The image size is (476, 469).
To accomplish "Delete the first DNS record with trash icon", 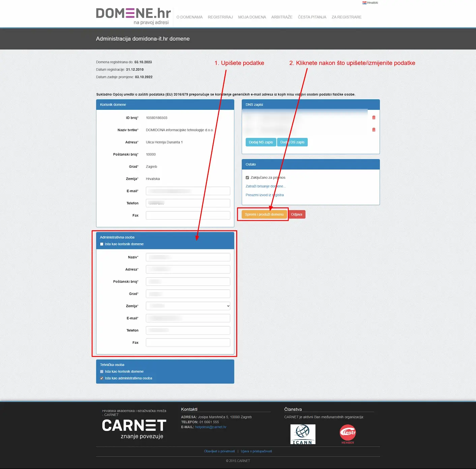I will (374, 117).
